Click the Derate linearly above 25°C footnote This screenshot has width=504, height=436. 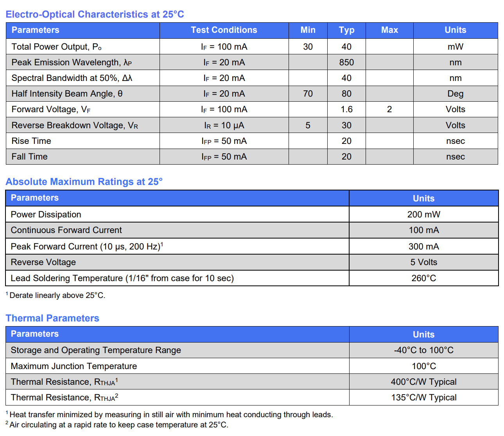(x=57, y=296)
